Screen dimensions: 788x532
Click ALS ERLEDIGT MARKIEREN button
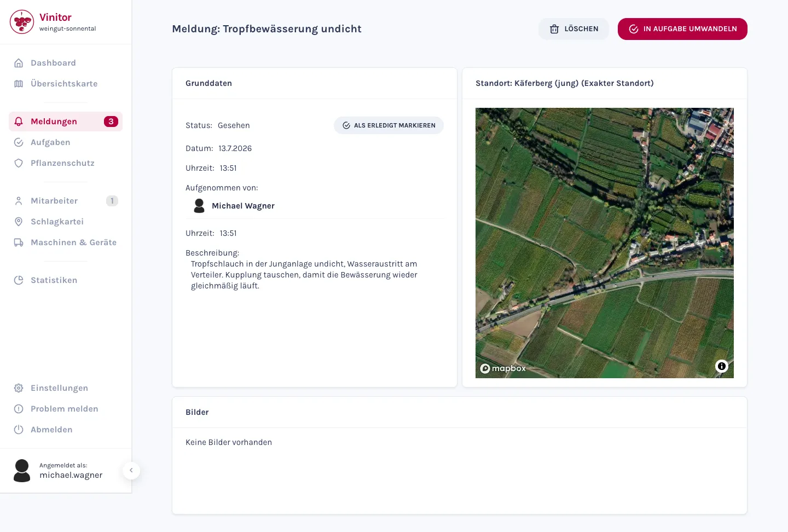[x=389, y=125]
